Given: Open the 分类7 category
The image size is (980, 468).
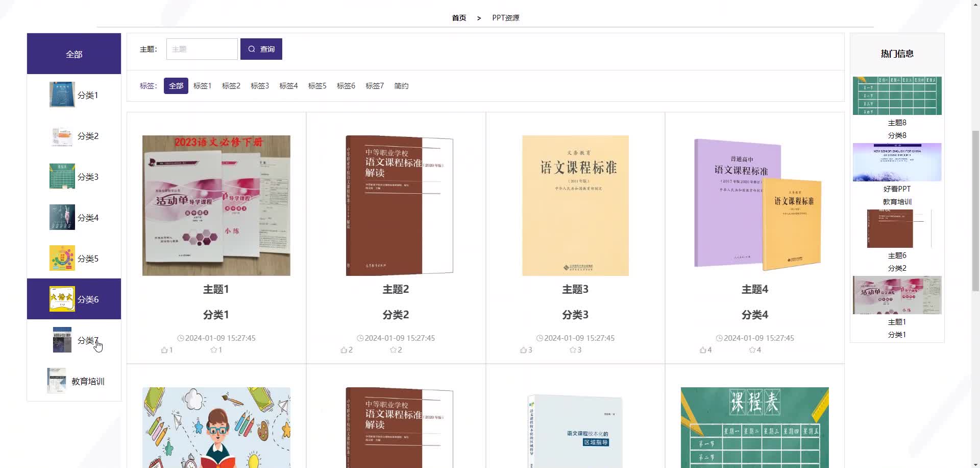Looking at the screenshot, I should (x=74, y=340).
